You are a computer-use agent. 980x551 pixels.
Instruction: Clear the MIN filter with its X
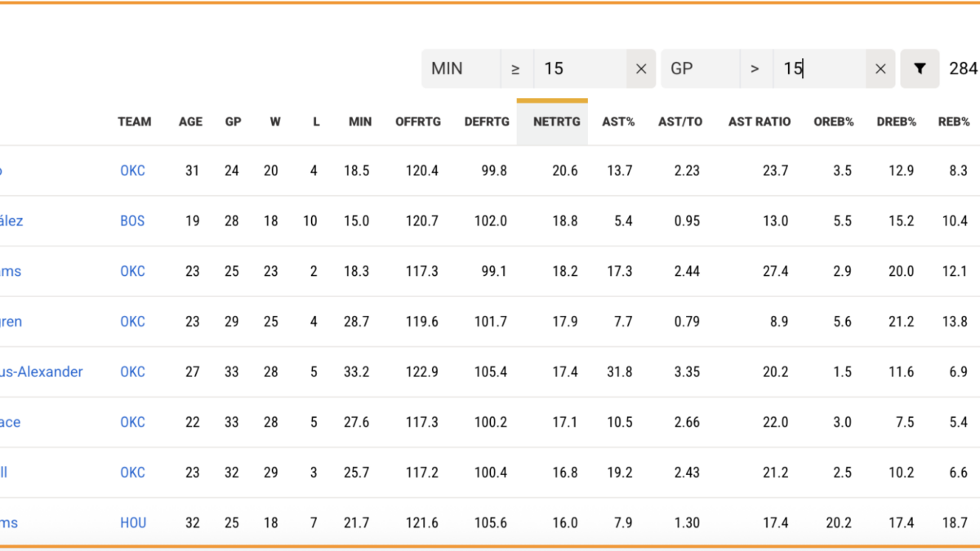click(x=641, y=69)
